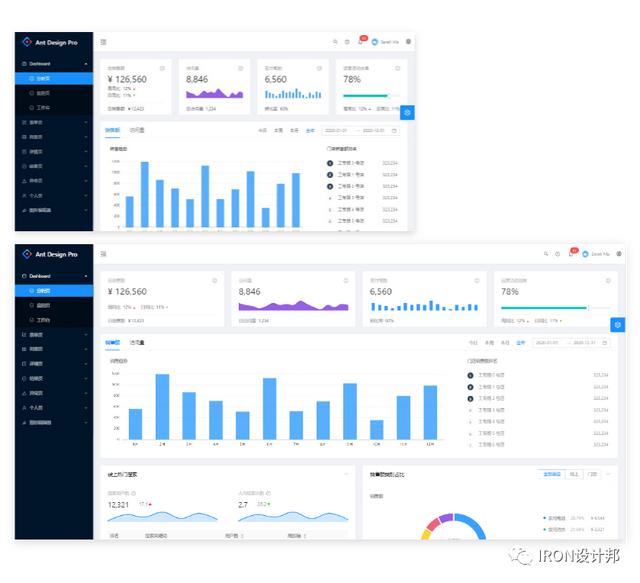Screen dimensions: 640x583
Task: Click info icon on 6,560 card, upper dashboard
Action: click(319, 68)
